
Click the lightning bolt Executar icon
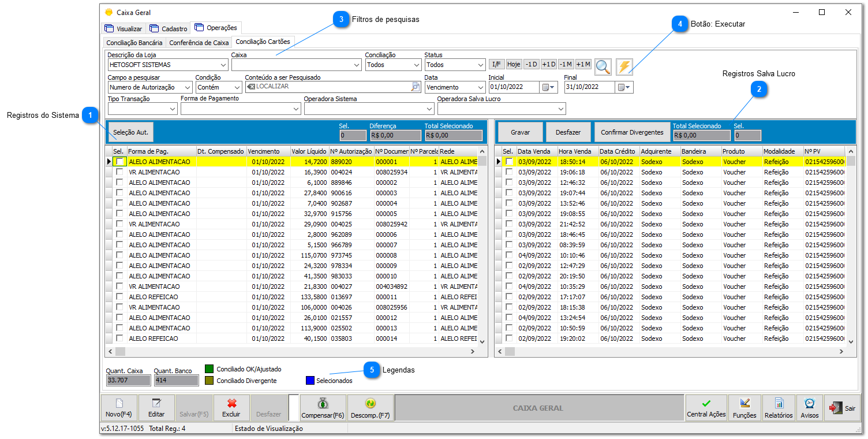coord(624,66)
